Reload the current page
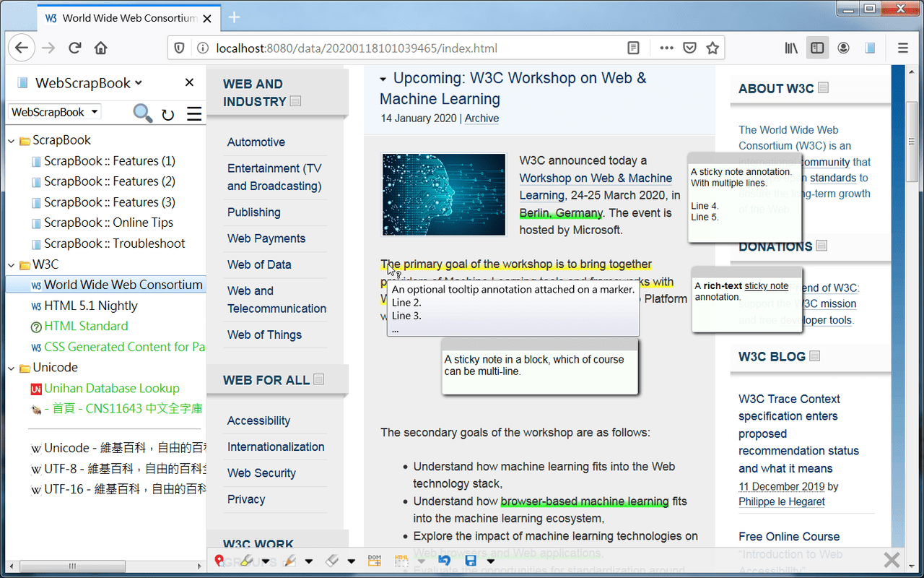Screen dimensions: 924x578 pos(74,48)
